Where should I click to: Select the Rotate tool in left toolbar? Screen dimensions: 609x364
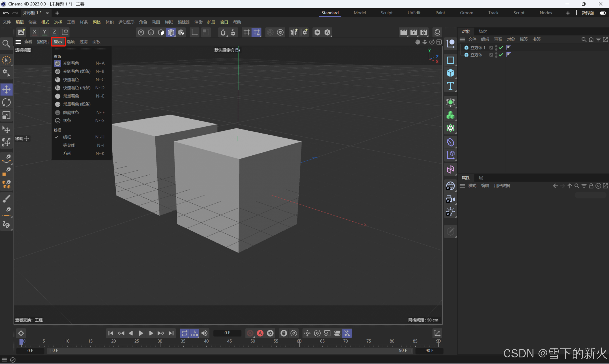(6, 102)
